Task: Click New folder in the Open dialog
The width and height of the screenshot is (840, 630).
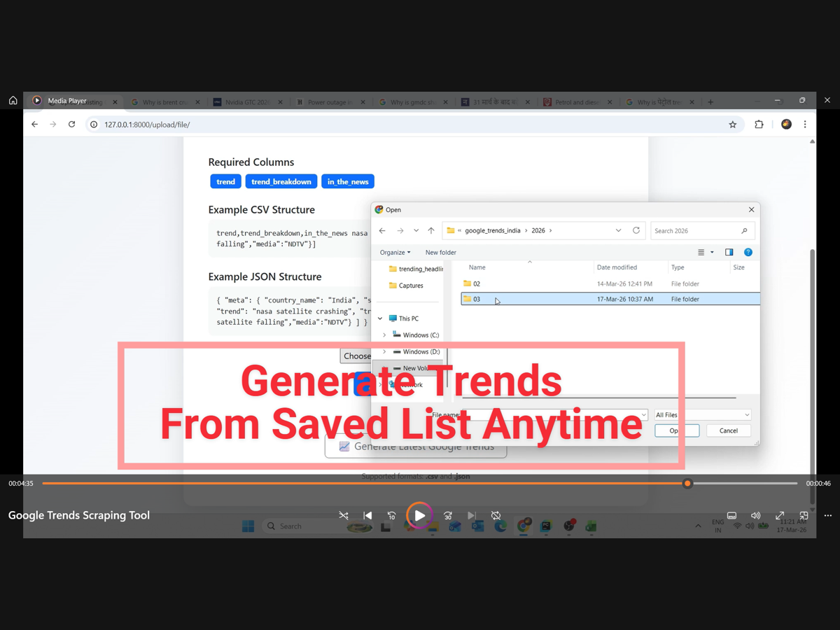Action: coord(440,253)
